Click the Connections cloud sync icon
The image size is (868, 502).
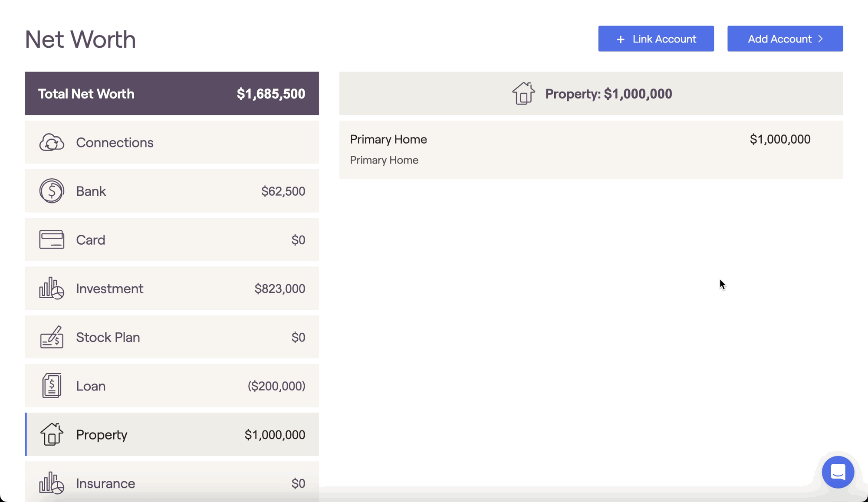pyautogui.click(x=52, y=142)
